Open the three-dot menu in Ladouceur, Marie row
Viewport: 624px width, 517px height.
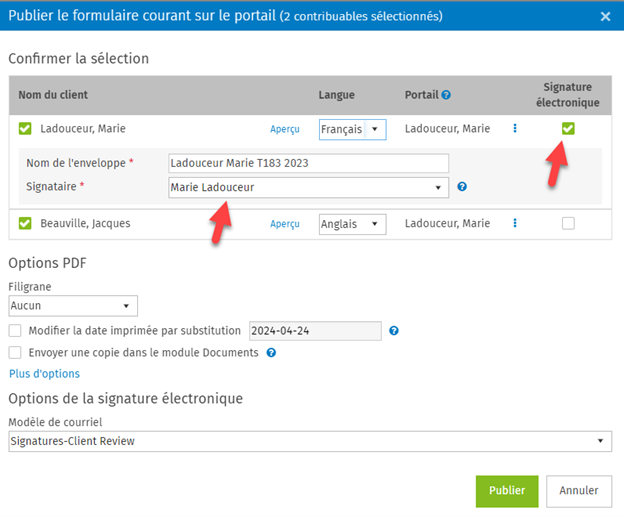pyautogui.click(x=515, y=128)
